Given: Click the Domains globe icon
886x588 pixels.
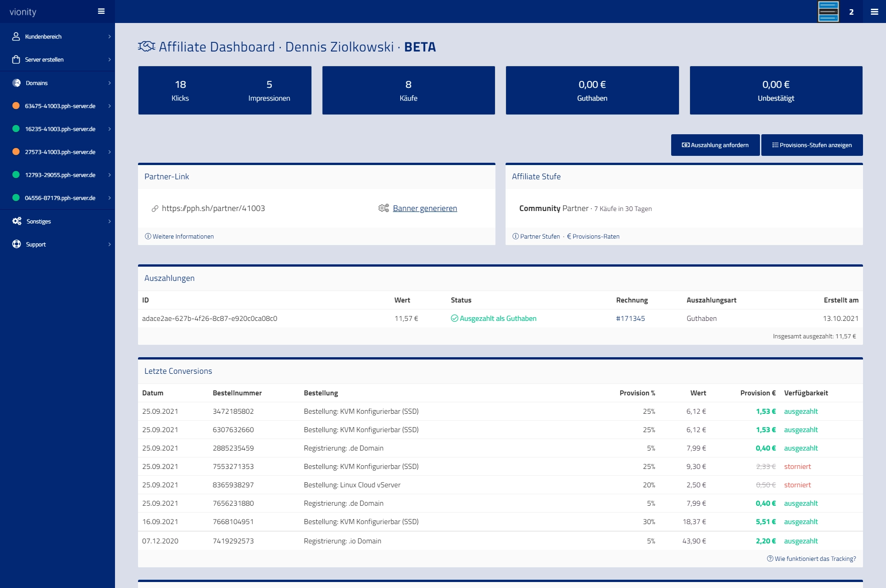Looking at the screenshot, I should pos(17,83).
